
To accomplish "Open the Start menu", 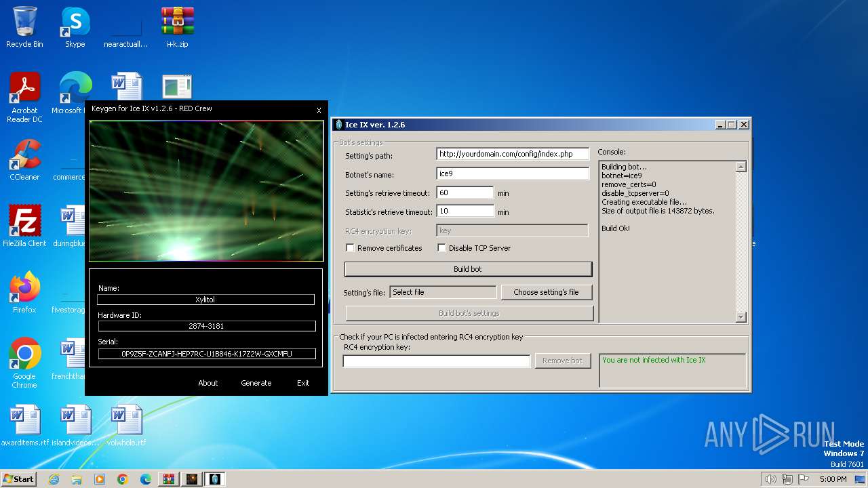I will (x=18, y=479).
